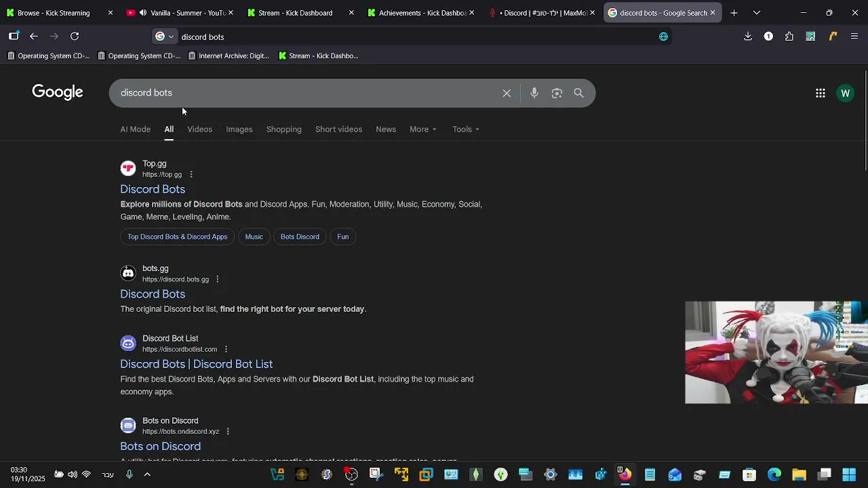Reload the current page
868x488 pixels.
pos(75,37)
